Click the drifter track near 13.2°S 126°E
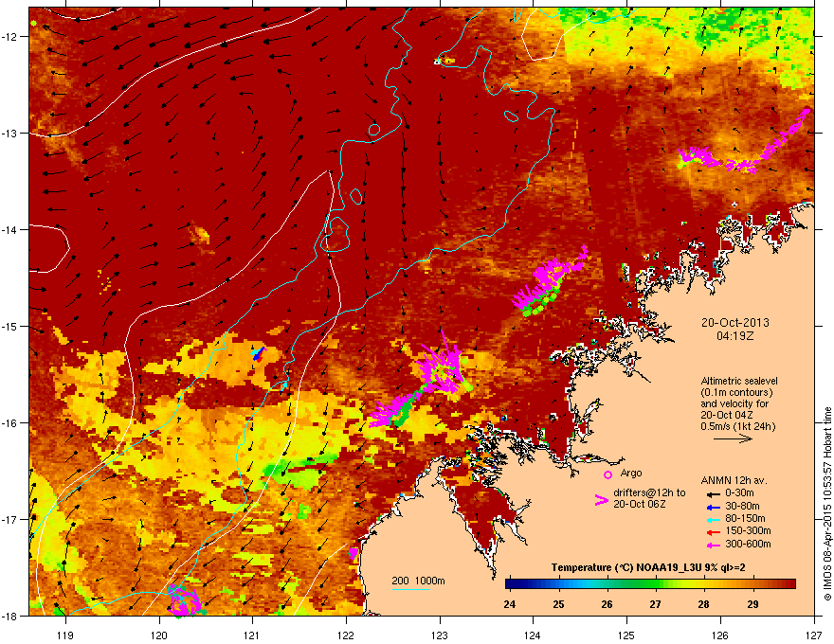Screen dimensions: 834x644 tap(745, 143)
